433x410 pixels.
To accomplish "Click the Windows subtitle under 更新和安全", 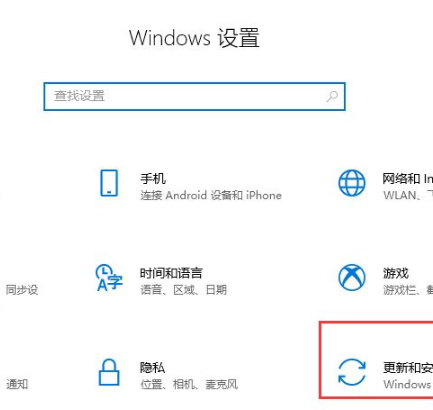I will point(407,384).
